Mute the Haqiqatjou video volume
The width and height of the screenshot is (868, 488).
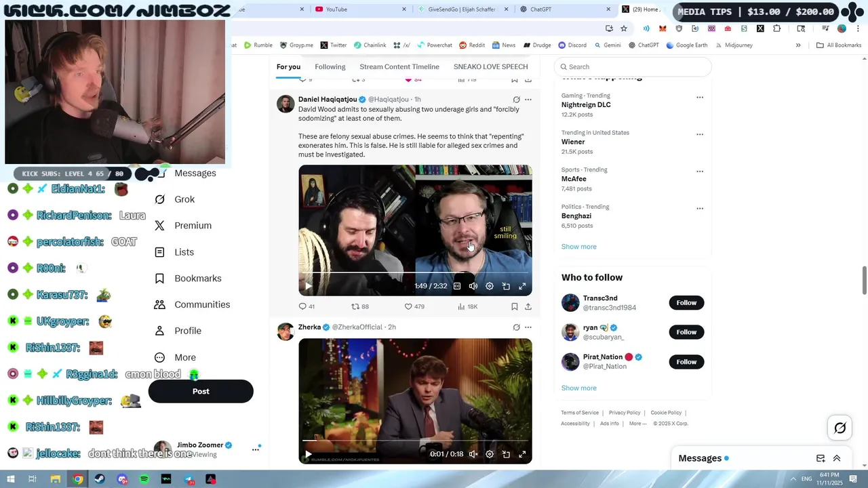click(x=473, y=286)
